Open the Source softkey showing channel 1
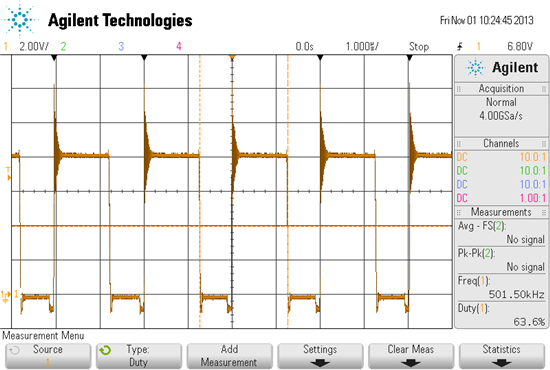 [48, 356]
